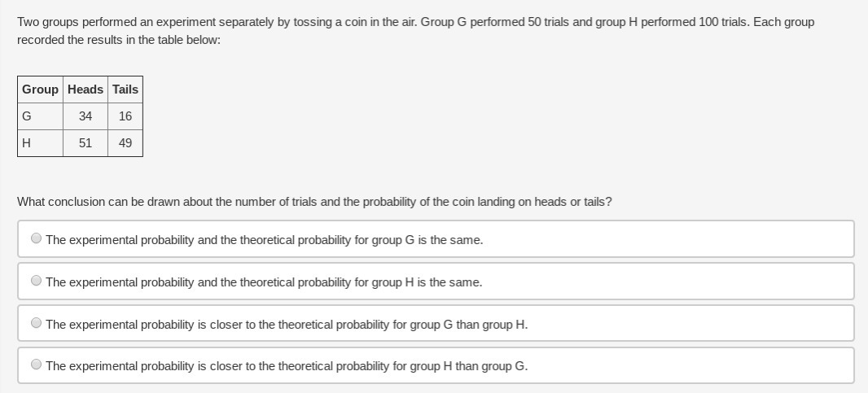The width and height of the screenshot is (868, 393).
Task: Click answer text 'group G is the same'
Action: click(x=264, y=240)
